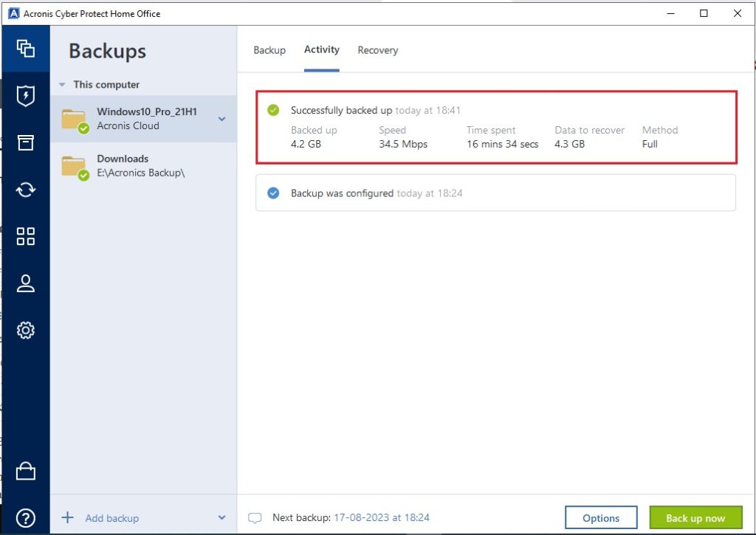Open the Tools grid icon
Viewport: 756px width, 535px height.
click(x=26, y=237)
